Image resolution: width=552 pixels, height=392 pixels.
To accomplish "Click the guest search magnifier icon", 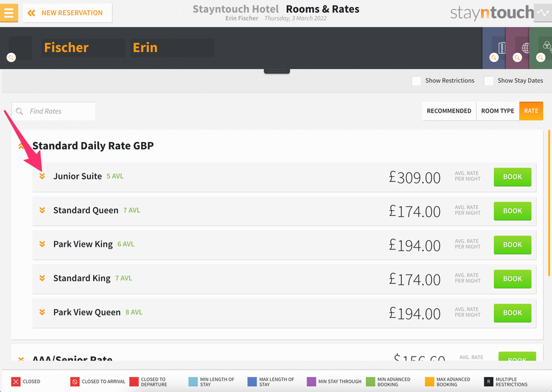I will [x=11, y=58].
